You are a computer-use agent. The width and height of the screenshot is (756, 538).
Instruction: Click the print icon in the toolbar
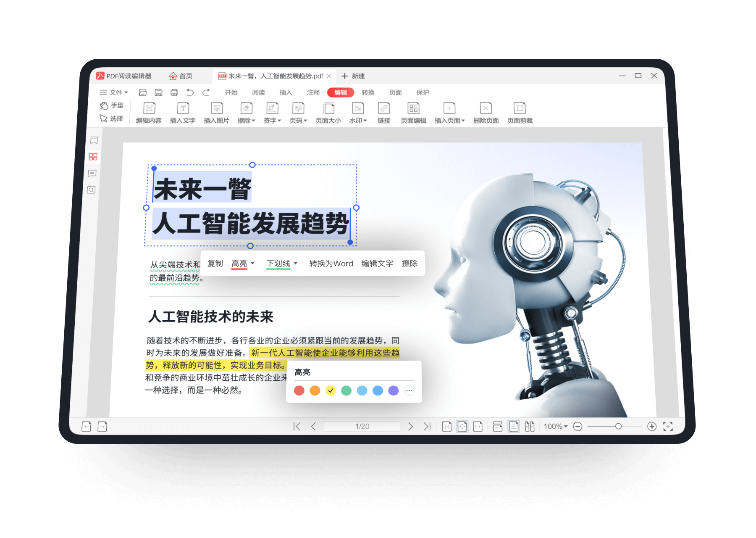pos(174,92)
